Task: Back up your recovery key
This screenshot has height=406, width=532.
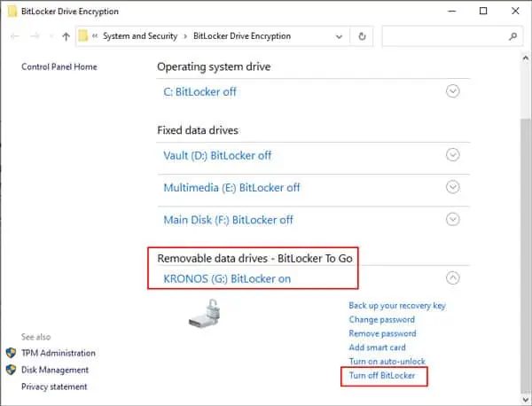Action: (x=397, y=306)
